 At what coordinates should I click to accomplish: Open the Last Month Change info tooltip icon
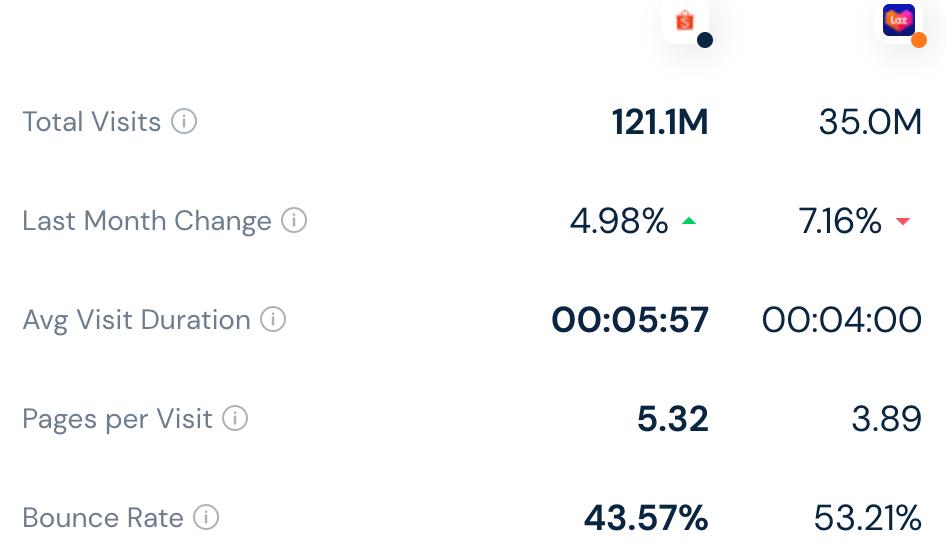tap(294, 221)
